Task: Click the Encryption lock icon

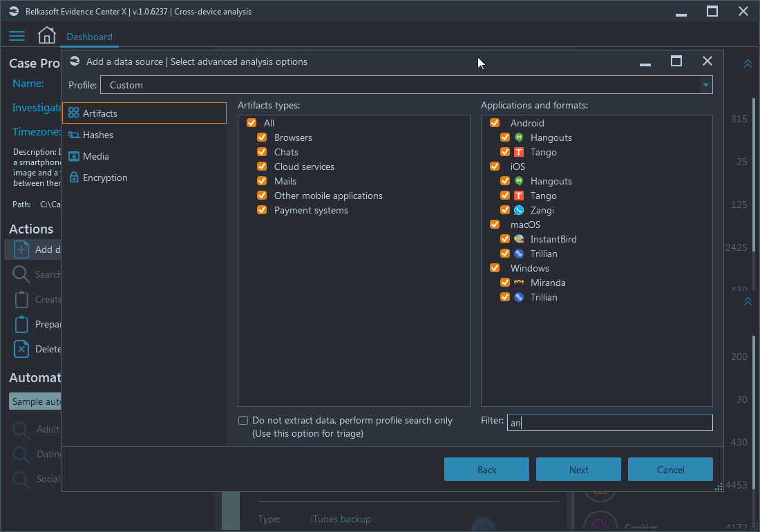Action: 74,178
